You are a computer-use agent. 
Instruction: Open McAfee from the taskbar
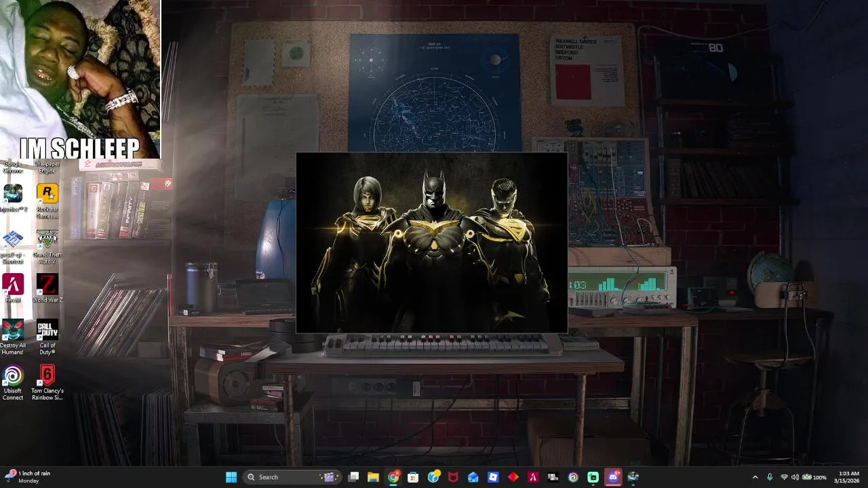pyautogui.click(x=453, y=477)
